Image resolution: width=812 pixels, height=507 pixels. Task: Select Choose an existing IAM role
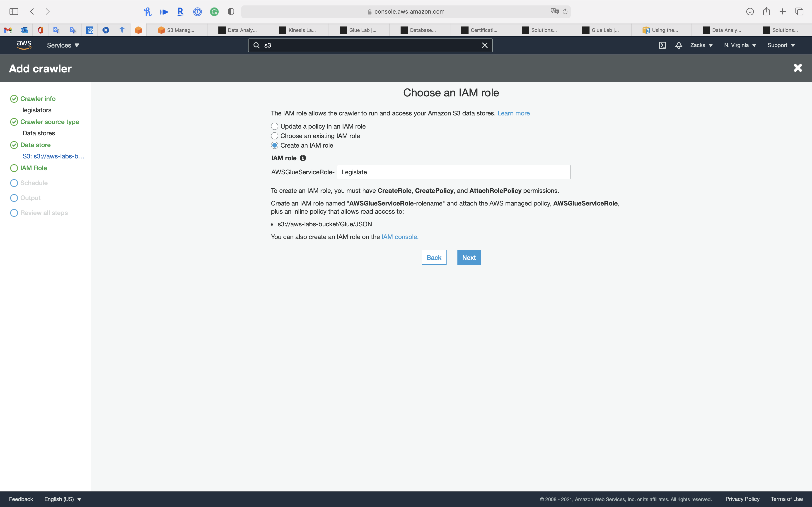(x=274, y=136)
